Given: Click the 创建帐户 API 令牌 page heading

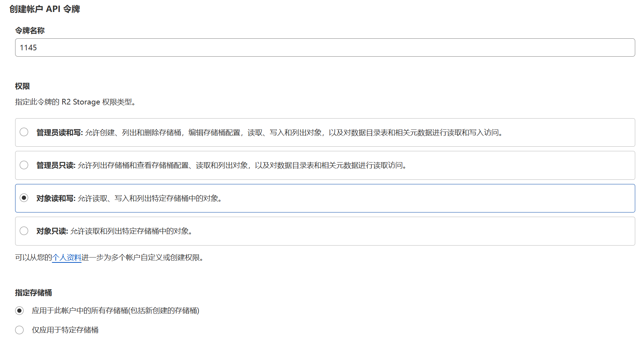Looking at the screenshot, I should 45,9.
